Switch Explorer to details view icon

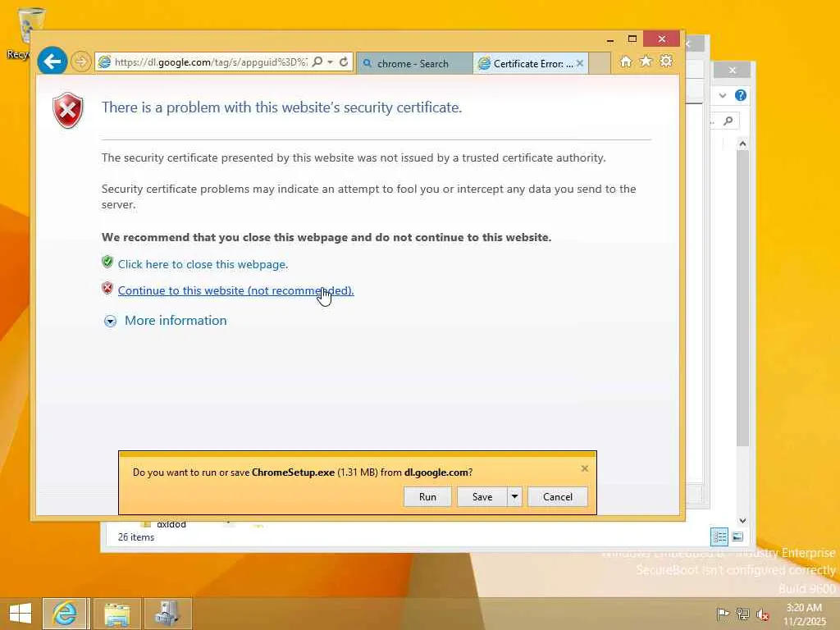(x=719, y=536)
